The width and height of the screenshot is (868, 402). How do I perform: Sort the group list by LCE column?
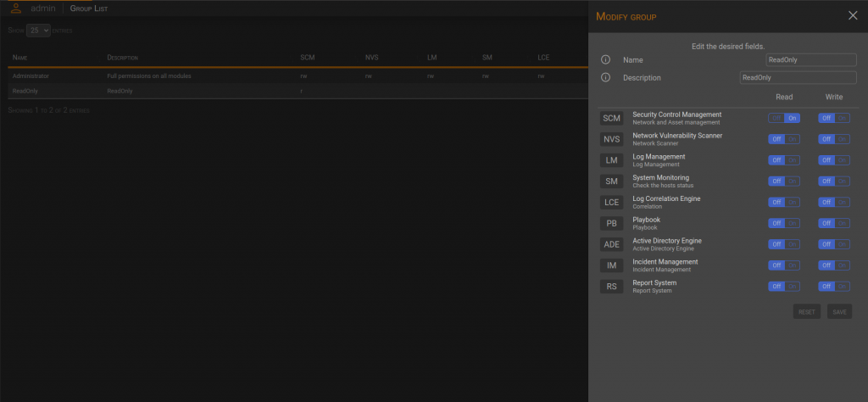[x=543, y=58]
